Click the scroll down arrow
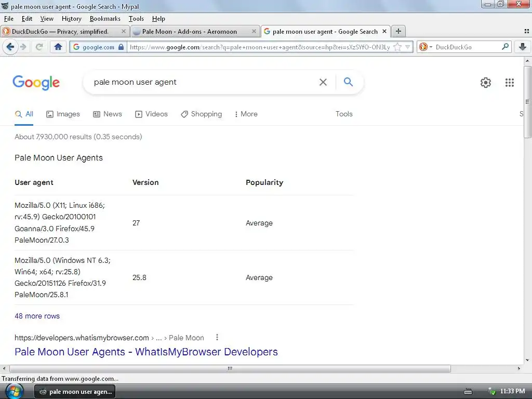The height and width of the screenshot is (399, 532). click(x=527, y=360)
